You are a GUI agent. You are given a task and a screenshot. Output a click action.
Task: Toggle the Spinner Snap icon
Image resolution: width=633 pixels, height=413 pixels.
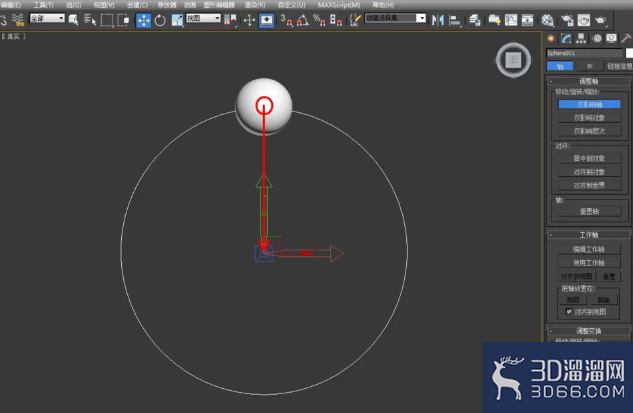click(336, 20)
